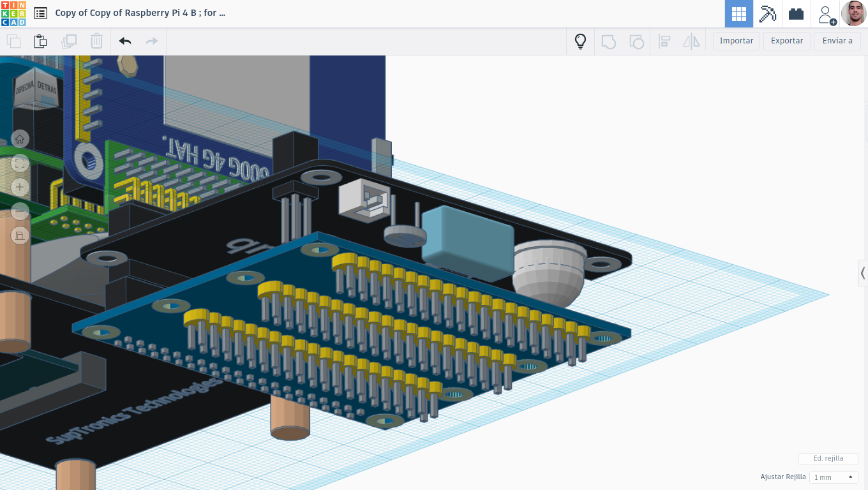The width and height of the screenshot is (868, 490).
Task: Click the Ungroup shapes icon
Action: (636, 41)
